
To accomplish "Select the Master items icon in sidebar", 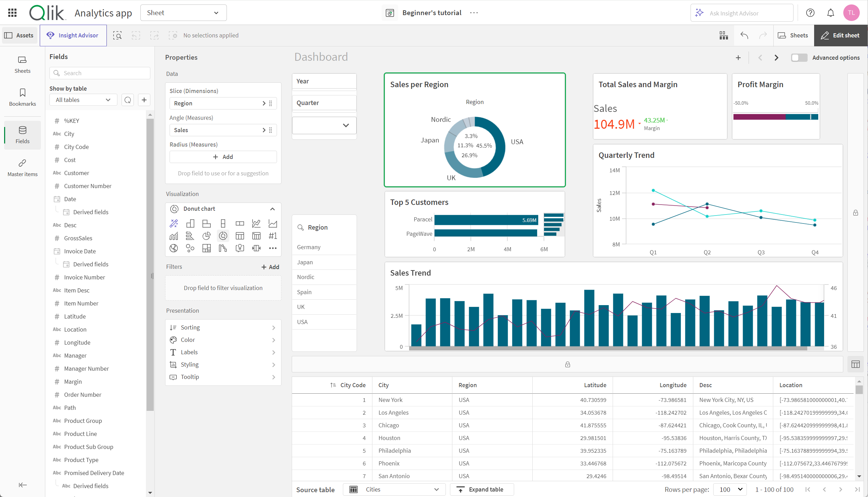I will coord(22,167).
